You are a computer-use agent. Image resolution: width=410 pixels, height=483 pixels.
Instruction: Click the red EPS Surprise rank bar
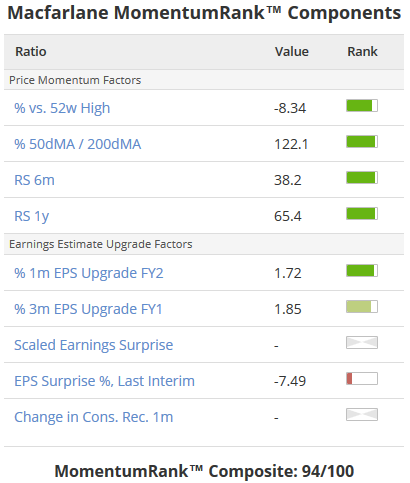click(362, 379)
